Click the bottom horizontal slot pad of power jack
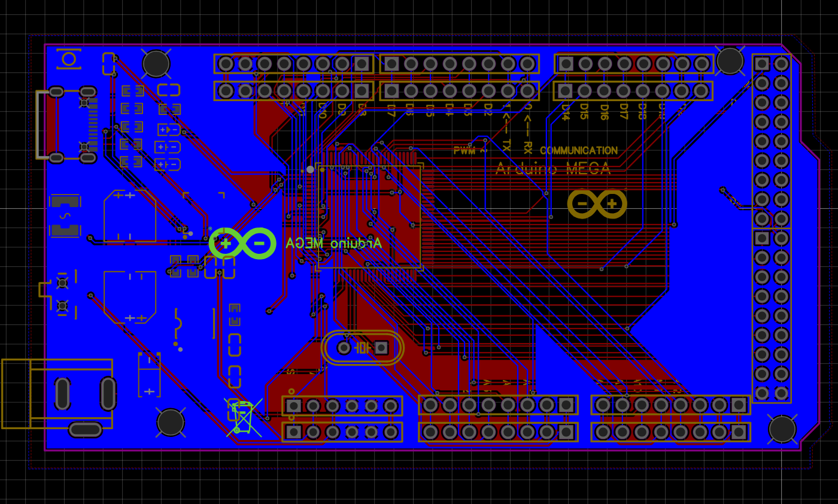Screen dimensions: 838x504 (x=85, y=429)
